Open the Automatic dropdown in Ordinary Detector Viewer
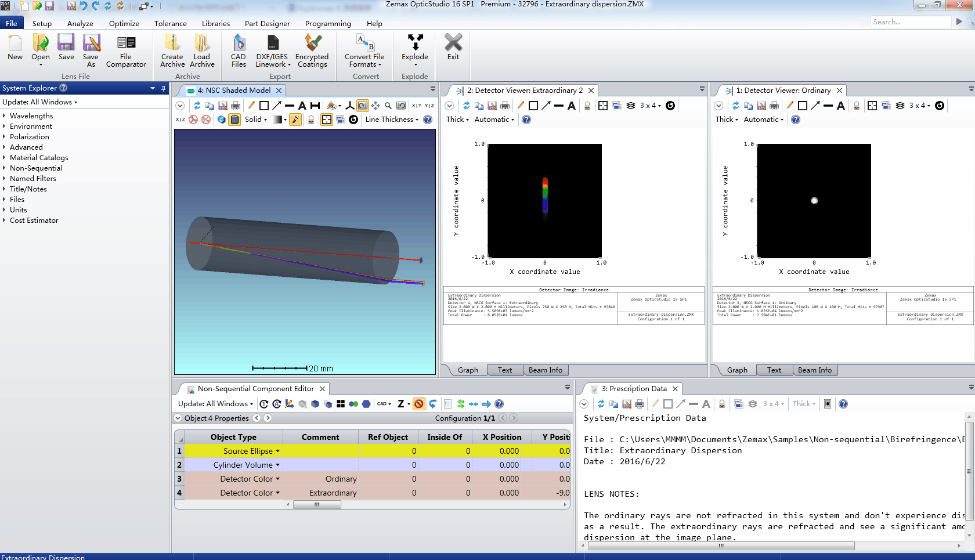 764,120
